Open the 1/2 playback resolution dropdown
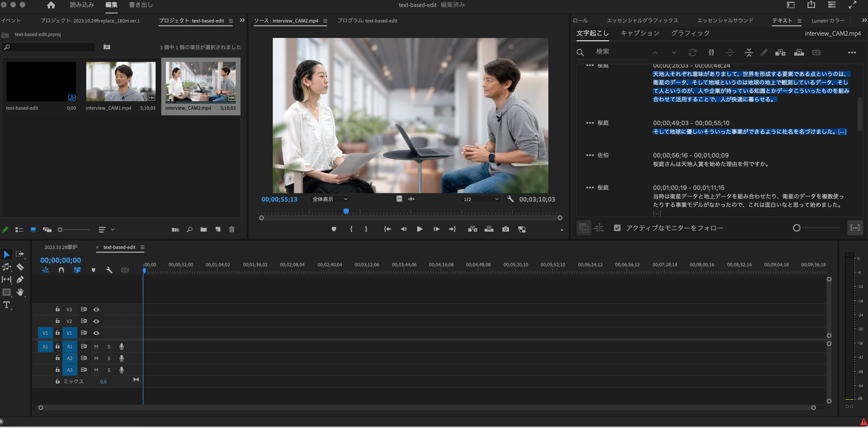868x428 pixels. point(481,199)
